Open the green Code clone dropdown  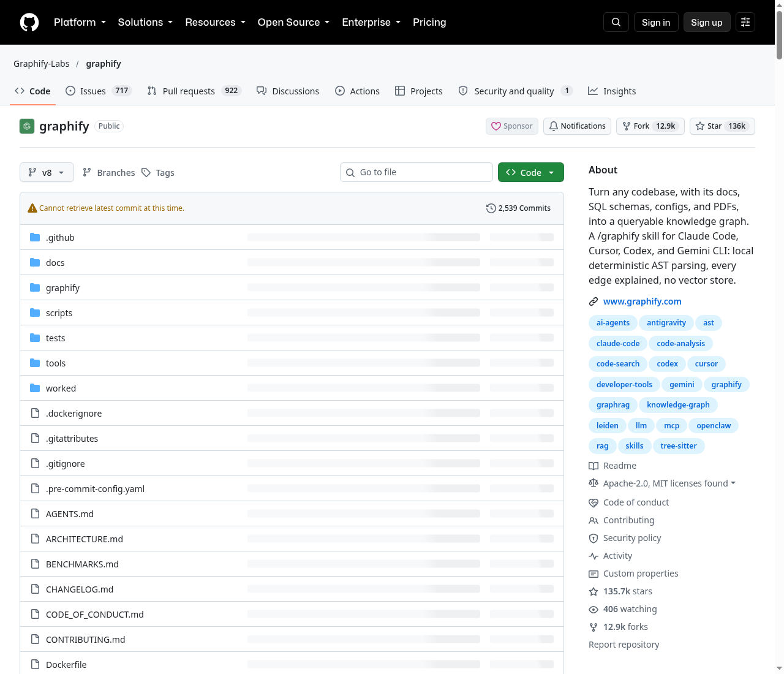click(531, 172)
